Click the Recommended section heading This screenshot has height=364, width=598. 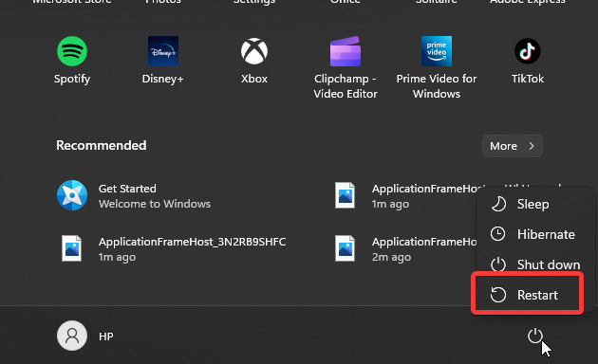pyautogui.click(x=101, y=145)
